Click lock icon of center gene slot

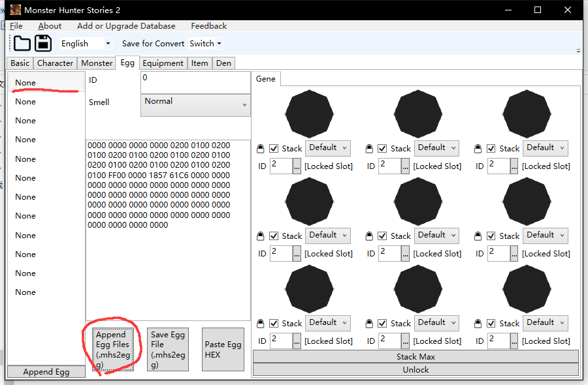(x=369, y=236)
